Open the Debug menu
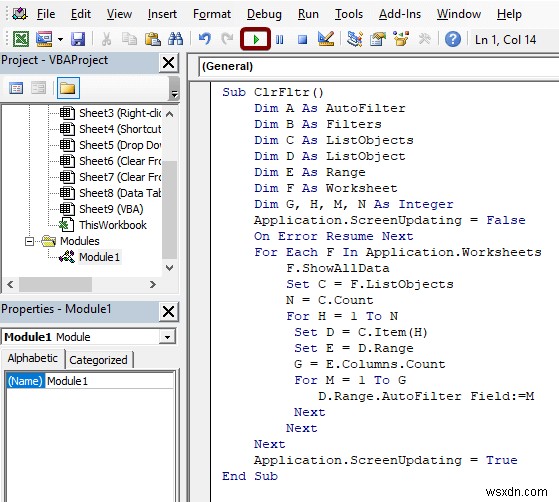The width and height of the screenshot is (559, 502). [x=264, y=14]
